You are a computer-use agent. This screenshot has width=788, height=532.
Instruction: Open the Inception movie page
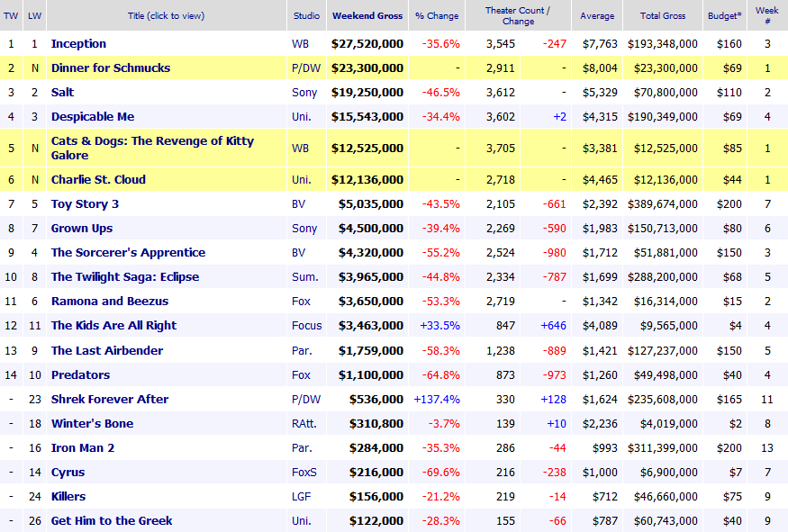78,44
